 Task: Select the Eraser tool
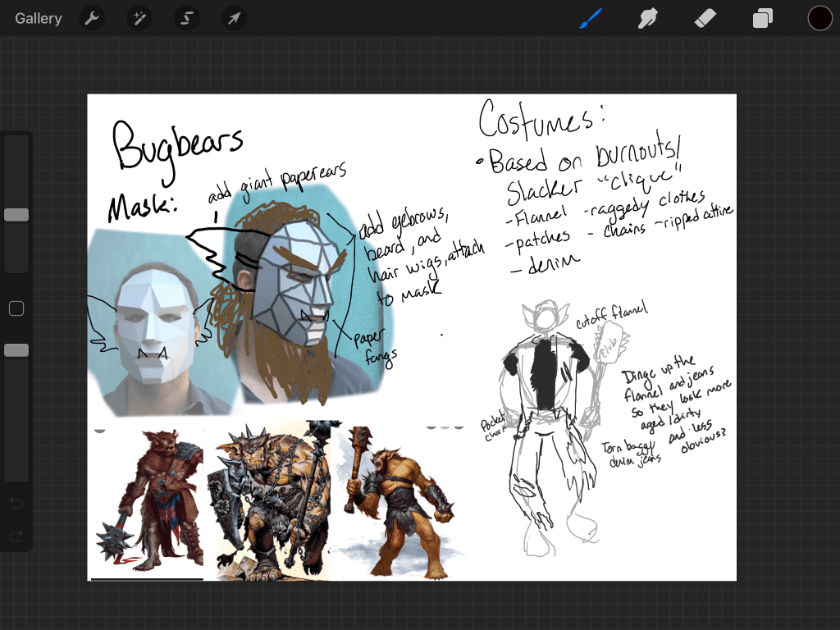point(706,18)
